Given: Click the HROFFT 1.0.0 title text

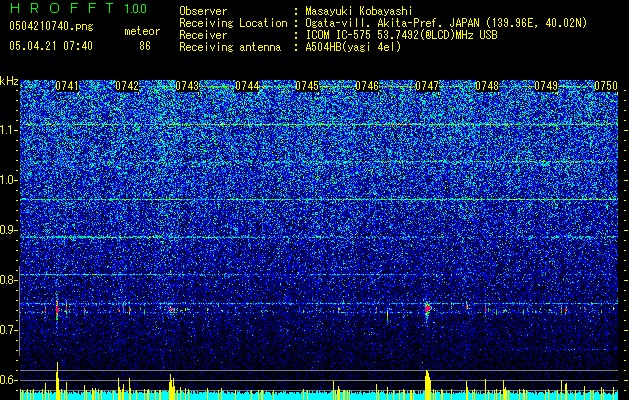Looking at the screenshot, I should click(78, 8).
